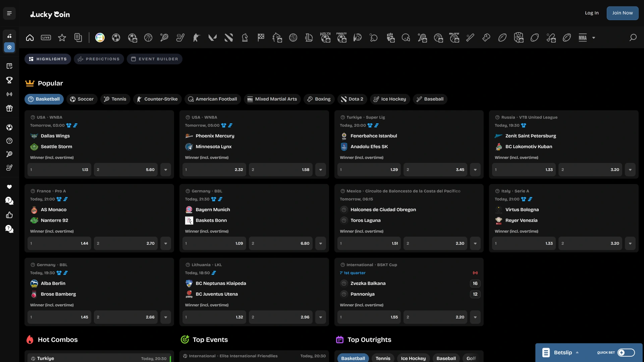Click the thumbs-up icon in sidebar

(9, 215)
